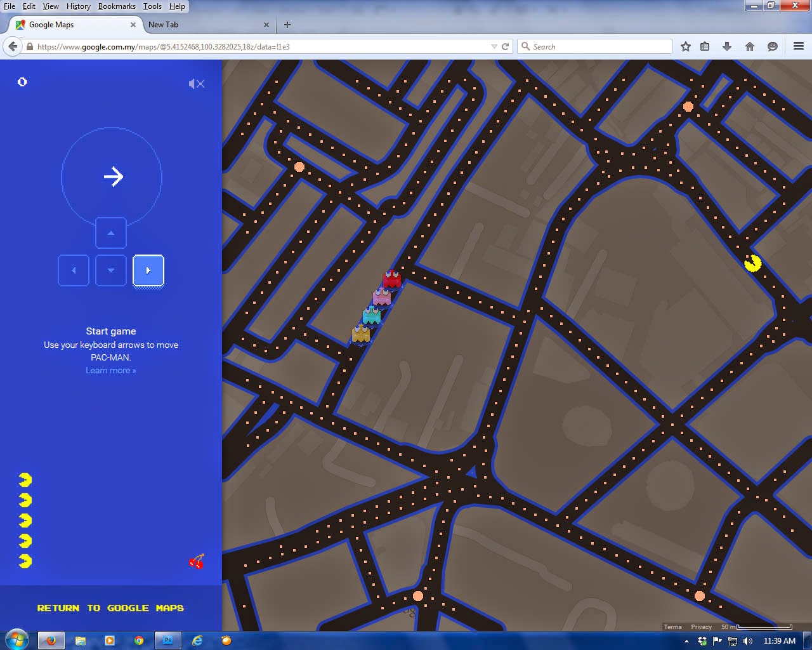Screen dimensions: 812x650
Task: Click the volume speaker tray icon
Action: pos(748,641)
